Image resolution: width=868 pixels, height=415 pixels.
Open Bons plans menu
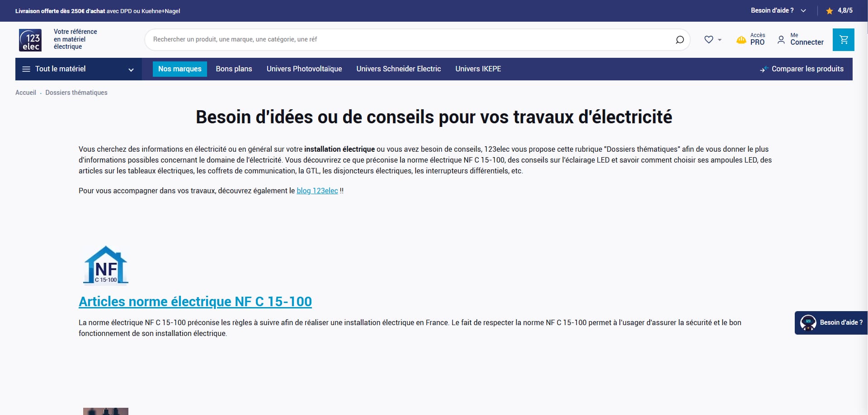(x=234, y=69)
